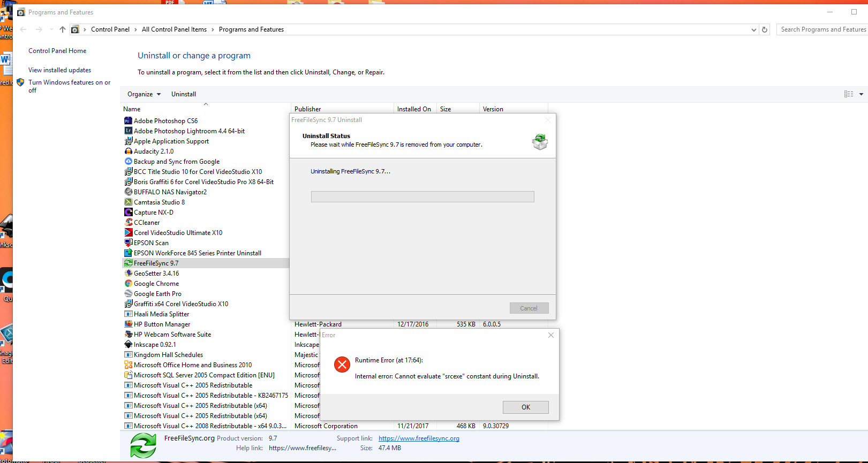Select Graffiti x64 Corel VideoStudio X10 entry
The image size is (868, 463).
(181, 304)
